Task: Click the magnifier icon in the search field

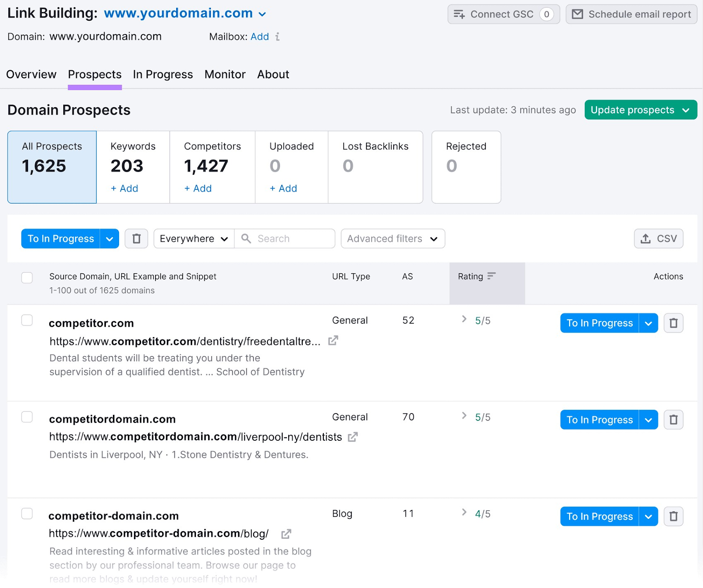Action: point(246,238)
